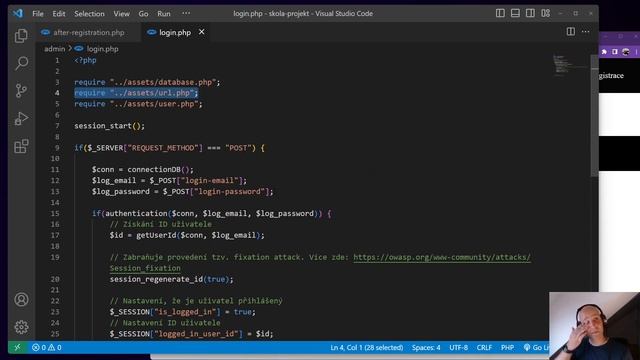The image size is (640, 360).
Task: Click the $log_password assignment line
Action: point(182,191)
